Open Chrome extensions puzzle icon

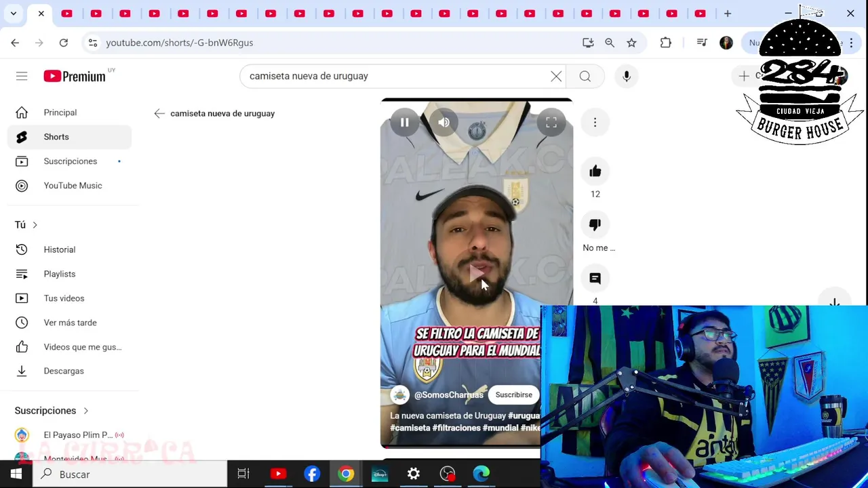pyautogui.click(x=666, y=43)
